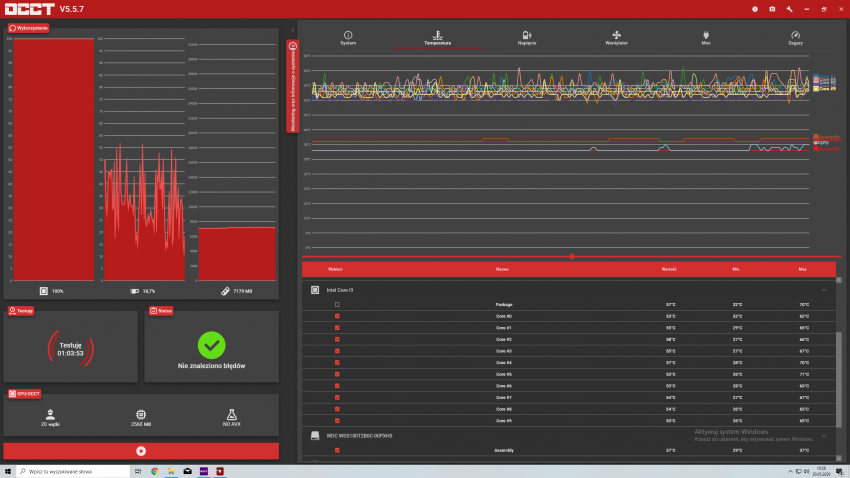The width and height of the screenshot is (850, 478).
Task: Click the 20 wątki threads icon
Action: tap(49, 413)
